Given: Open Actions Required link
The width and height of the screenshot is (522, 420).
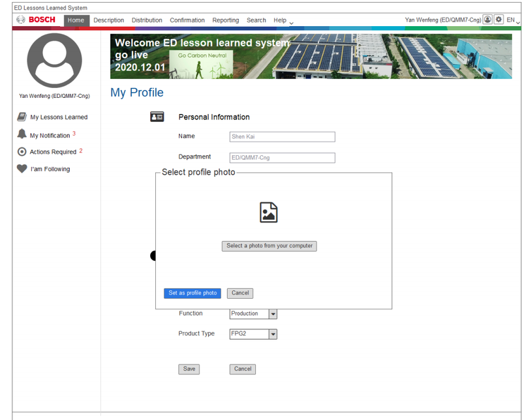Looking at the screenshot, I should click(54, 152).
